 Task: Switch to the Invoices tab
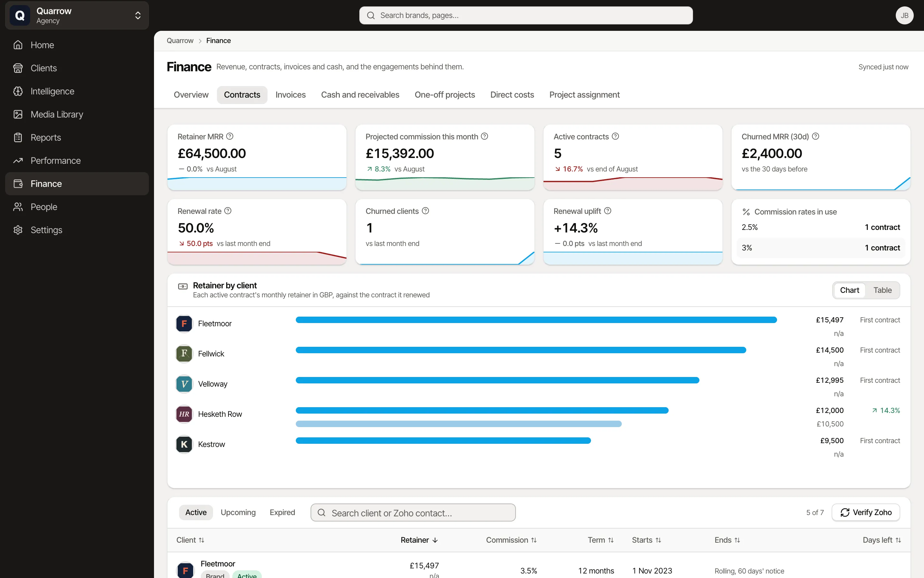tap(291, 95)
